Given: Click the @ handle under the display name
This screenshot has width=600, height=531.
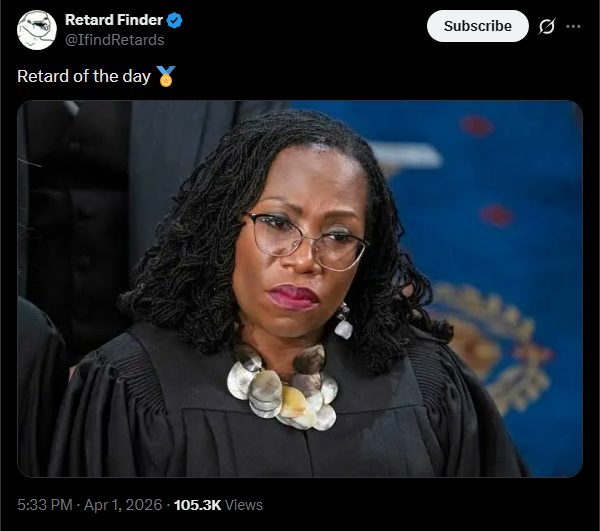Looking at the screenshot, I should tap(115, 40).
